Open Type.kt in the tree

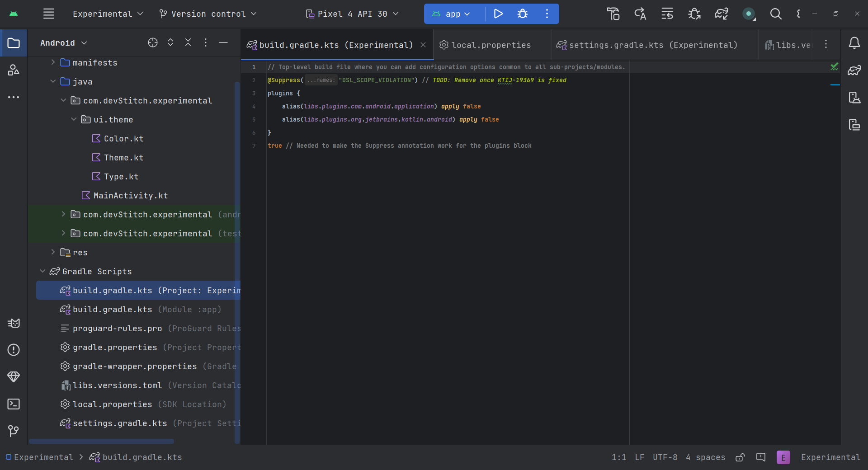pyautogui.click(x=121, y=177)
